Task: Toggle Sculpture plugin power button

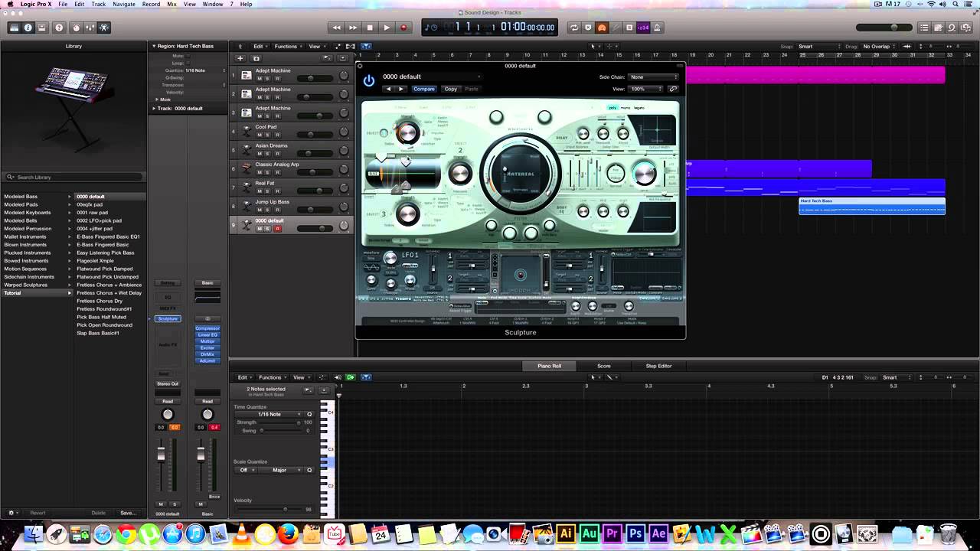Action: coord(369,80)
